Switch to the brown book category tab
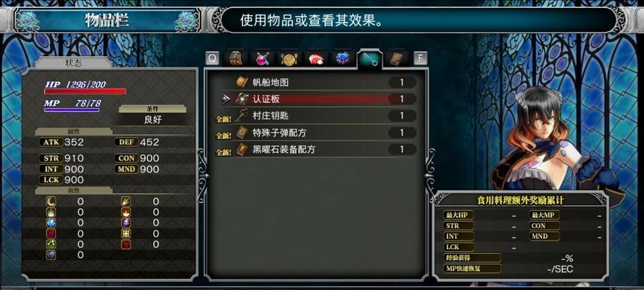644x290 pixels. click(x=397, y=59)
